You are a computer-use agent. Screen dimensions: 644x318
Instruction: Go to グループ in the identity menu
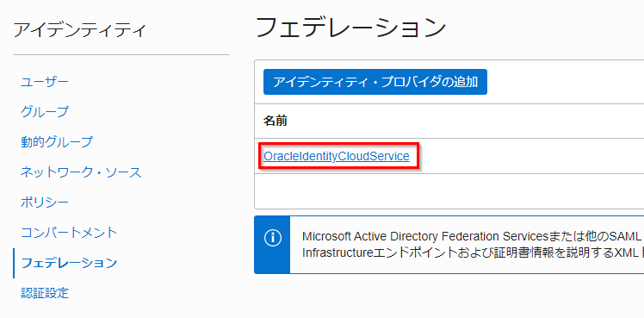[45, 112]
